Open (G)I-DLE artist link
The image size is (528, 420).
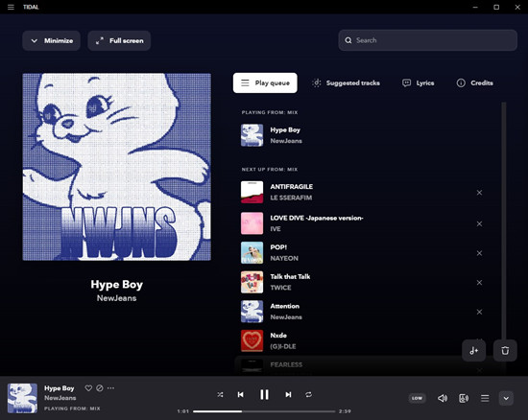coord(283,346)
